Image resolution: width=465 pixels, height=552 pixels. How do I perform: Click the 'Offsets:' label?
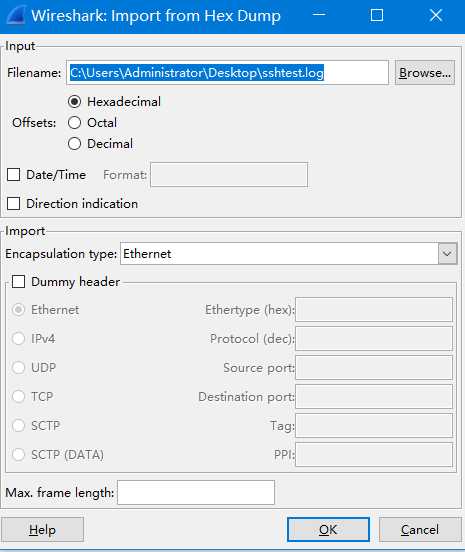(34, 123)
